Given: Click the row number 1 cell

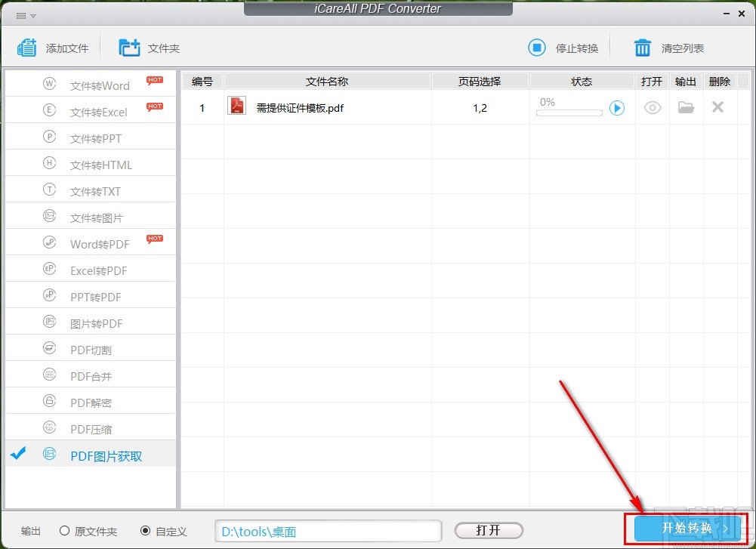Looking at the screenshot, I should coord(202,108).
